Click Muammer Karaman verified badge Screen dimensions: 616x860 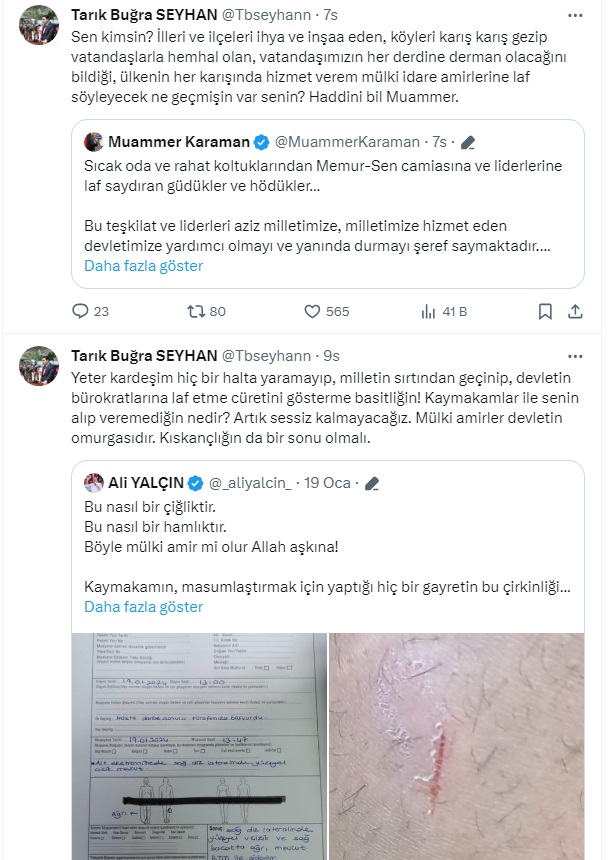262,143
